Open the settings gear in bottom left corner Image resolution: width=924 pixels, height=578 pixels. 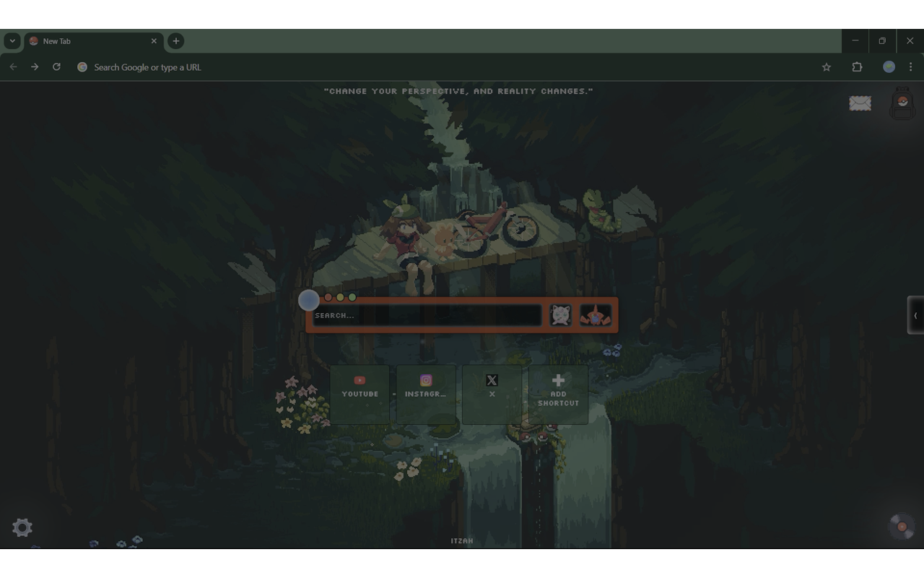point(22,527)
